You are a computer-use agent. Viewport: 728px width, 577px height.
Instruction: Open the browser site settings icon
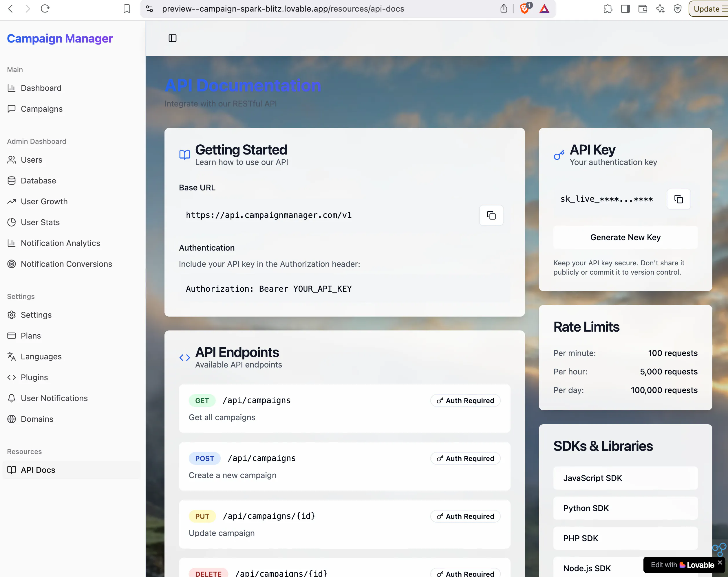pyautogui.click(x=149, y=9)
